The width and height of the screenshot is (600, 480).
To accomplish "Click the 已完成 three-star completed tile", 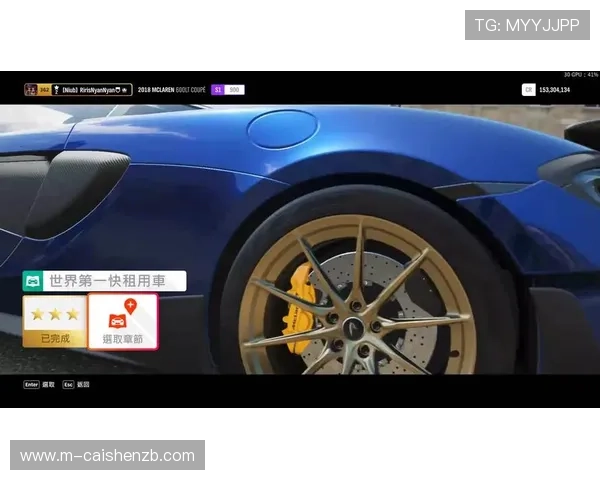I will pos(55,322).
